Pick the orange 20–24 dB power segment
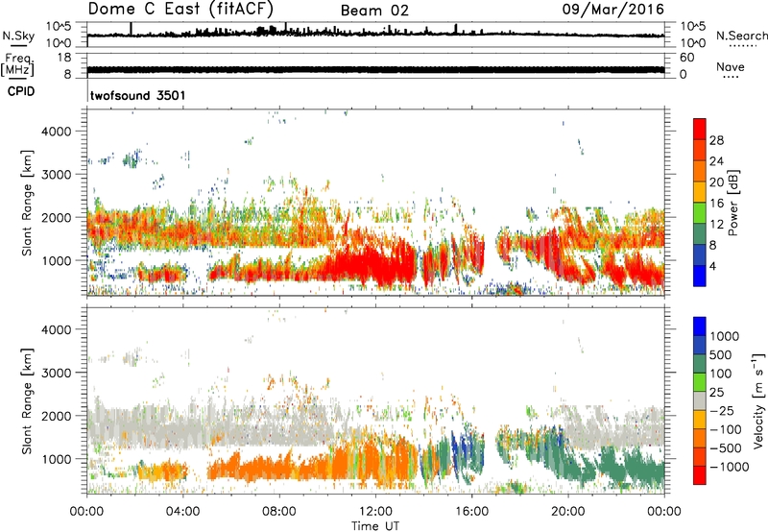Image resolution: width=768 pixels, height=532 pixels. [700, 171]
